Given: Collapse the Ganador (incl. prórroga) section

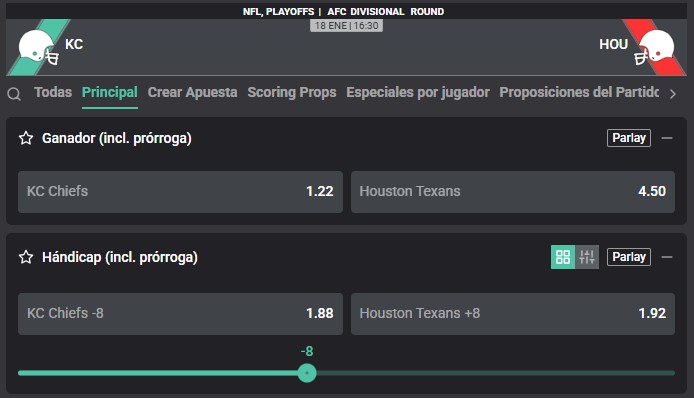Looking at the screenshot, I should tap(667, 138).
